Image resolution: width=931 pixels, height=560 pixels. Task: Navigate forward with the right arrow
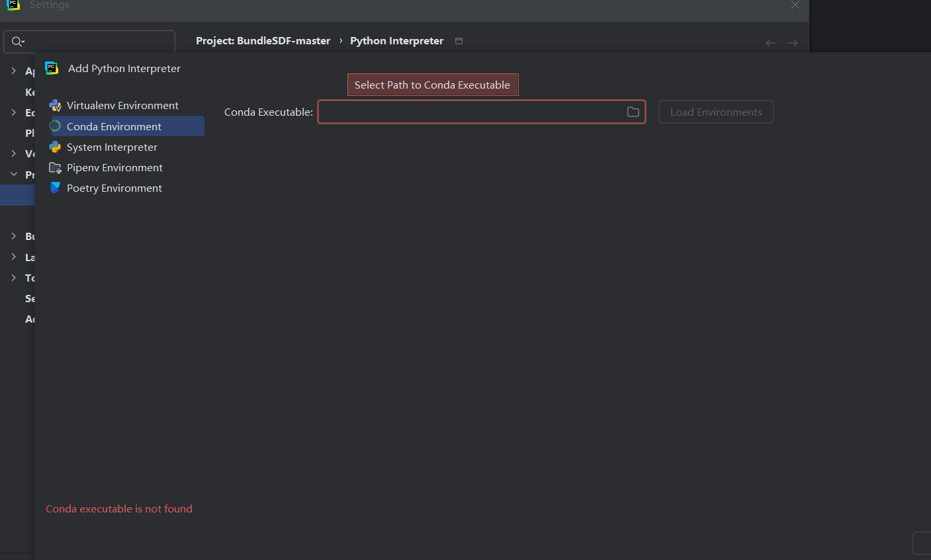tap(793, 43)
